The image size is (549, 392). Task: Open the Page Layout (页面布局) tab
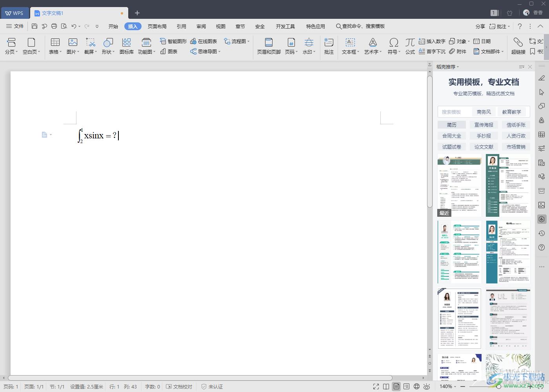[157, 26]
